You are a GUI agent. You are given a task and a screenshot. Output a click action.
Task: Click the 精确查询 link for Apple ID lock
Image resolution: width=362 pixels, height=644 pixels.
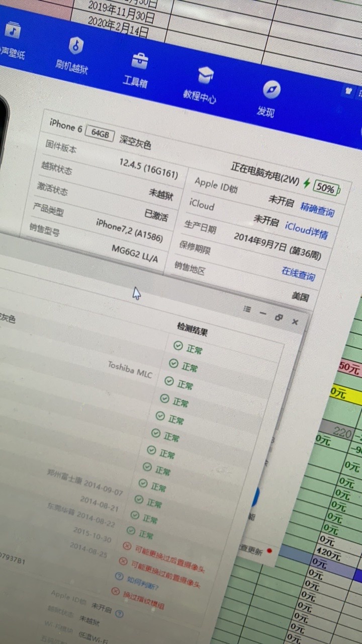[317, 209]
